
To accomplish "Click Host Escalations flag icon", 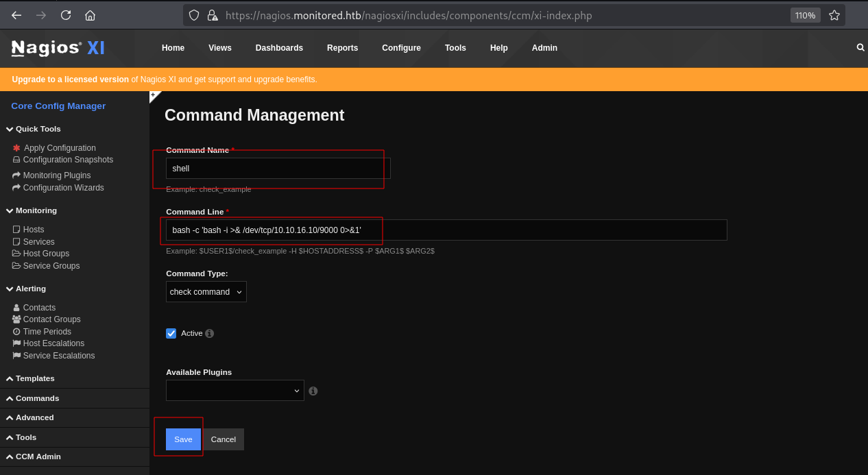I will point(16,343).
